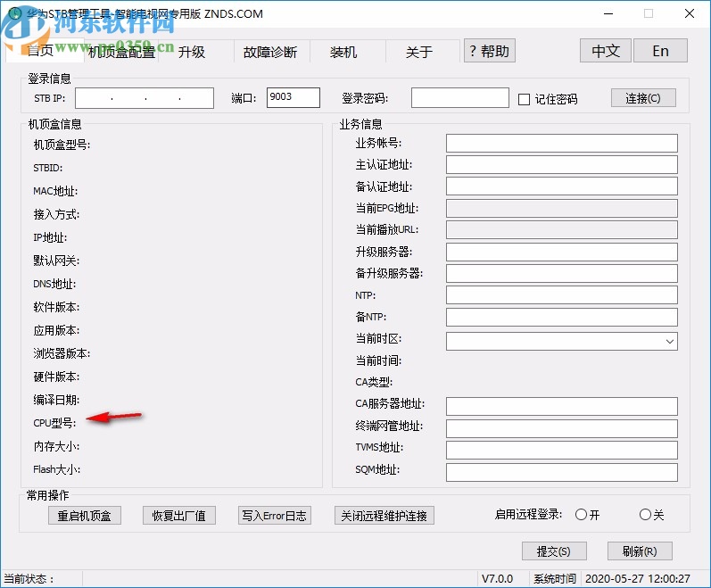Viewport: 711px width, 588px height.
Task: Click the 连接(C) button
Action: pyautogui.click(x=643, y=98)
